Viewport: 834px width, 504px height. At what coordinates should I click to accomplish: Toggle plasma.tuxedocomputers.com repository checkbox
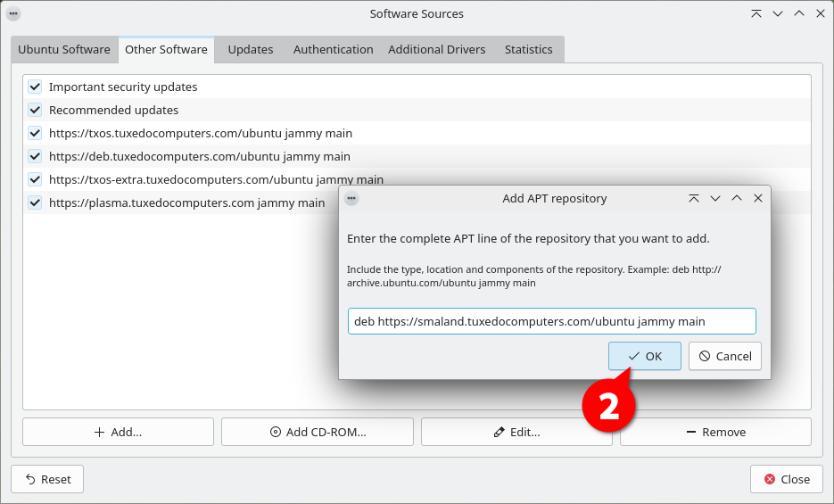pyautogui.click(x=35, y=202)
